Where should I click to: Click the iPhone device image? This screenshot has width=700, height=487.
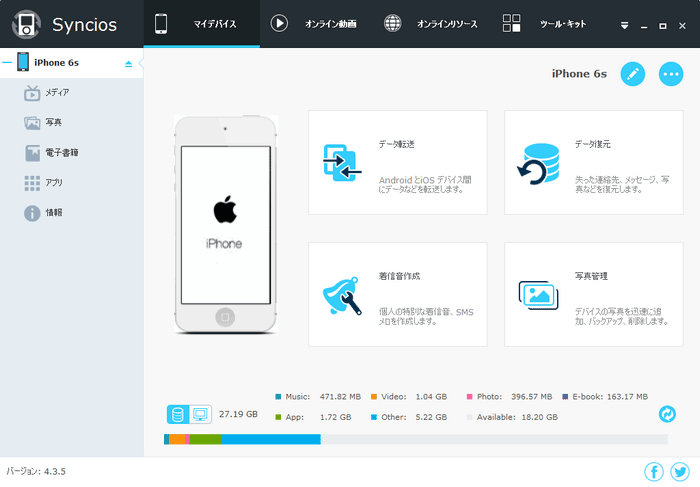click(x=225, y=224)
